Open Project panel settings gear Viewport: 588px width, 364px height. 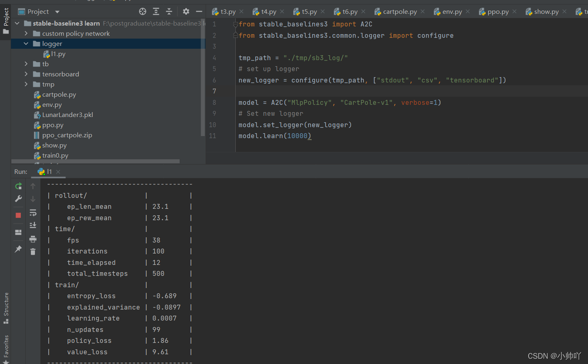[x=186, y=11]
